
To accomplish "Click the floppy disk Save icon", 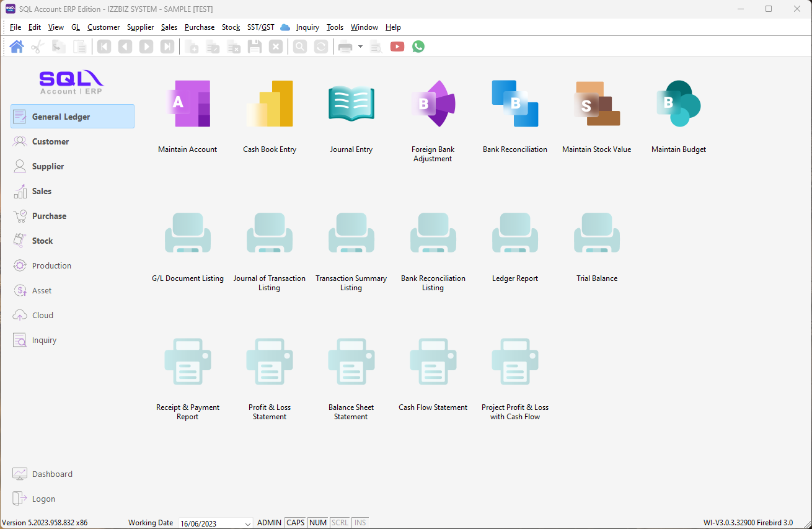I will (x=255, y=47).
